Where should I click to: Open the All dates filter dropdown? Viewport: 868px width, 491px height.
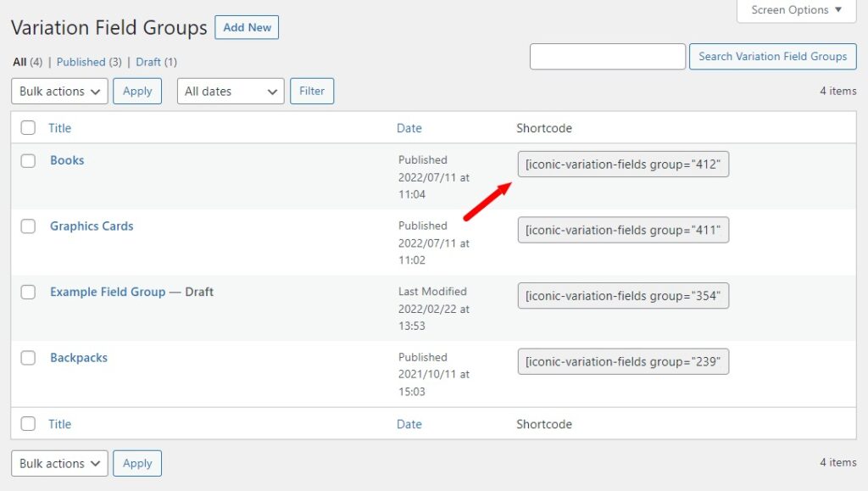pos(229,91)
